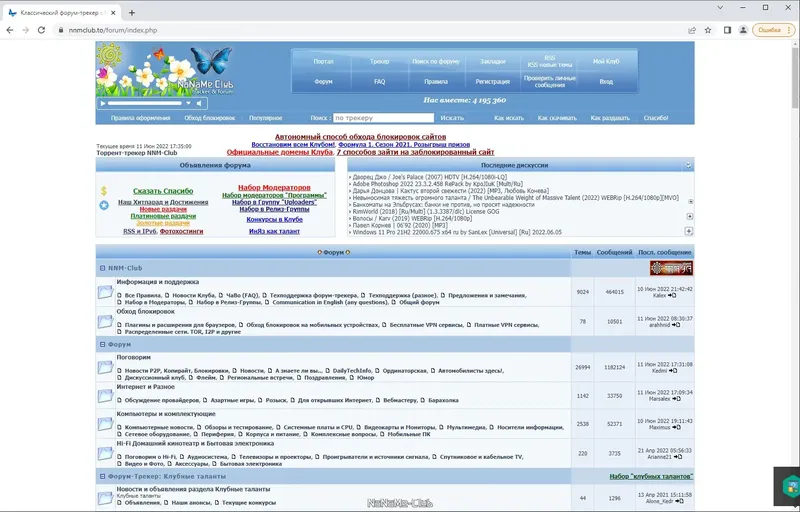
Task: Click the Искать search button
Action: pos(452,118)
